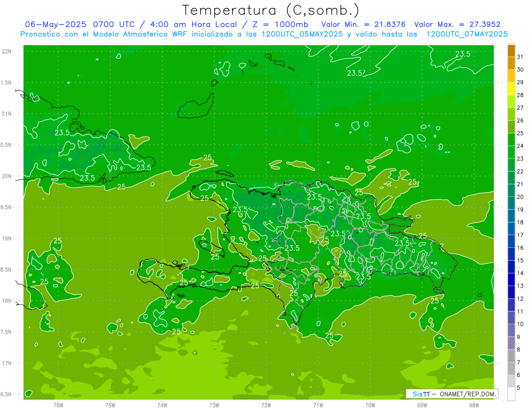Click the legend value "20"

coord(520,197)
